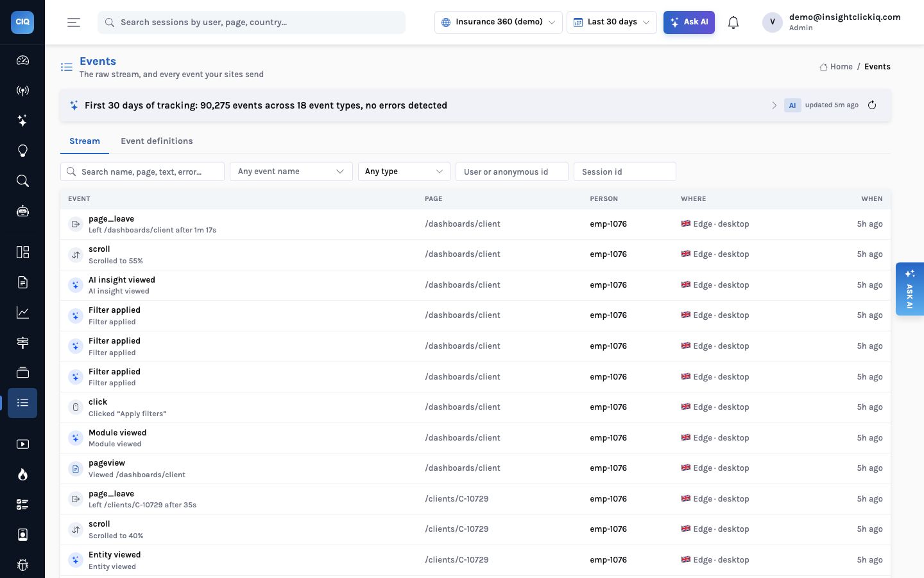Open the live broadcast sidebar icon
This screenshot has height=578, width=924.
coord(22,91)
